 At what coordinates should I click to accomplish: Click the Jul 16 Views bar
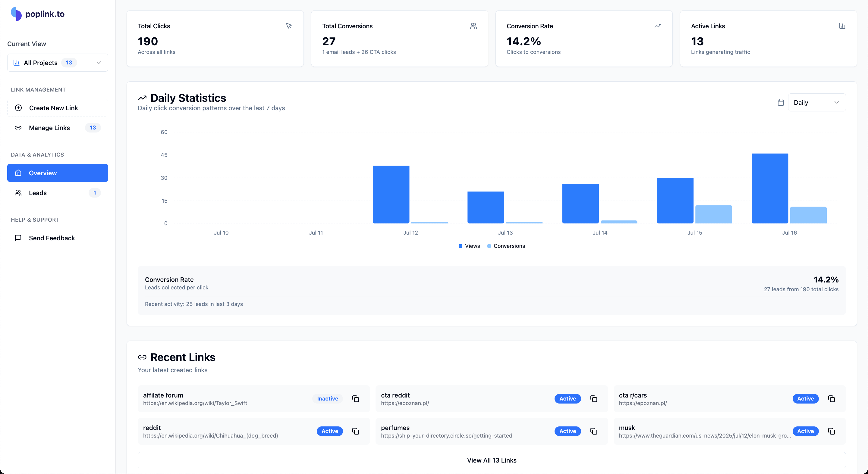pos(770,189)
